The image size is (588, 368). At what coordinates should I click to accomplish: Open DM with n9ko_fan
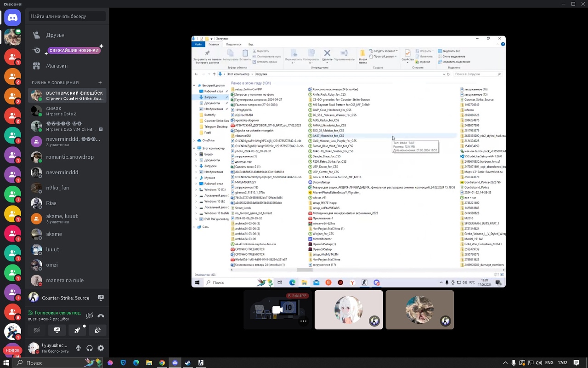click(x=67, y=188)
